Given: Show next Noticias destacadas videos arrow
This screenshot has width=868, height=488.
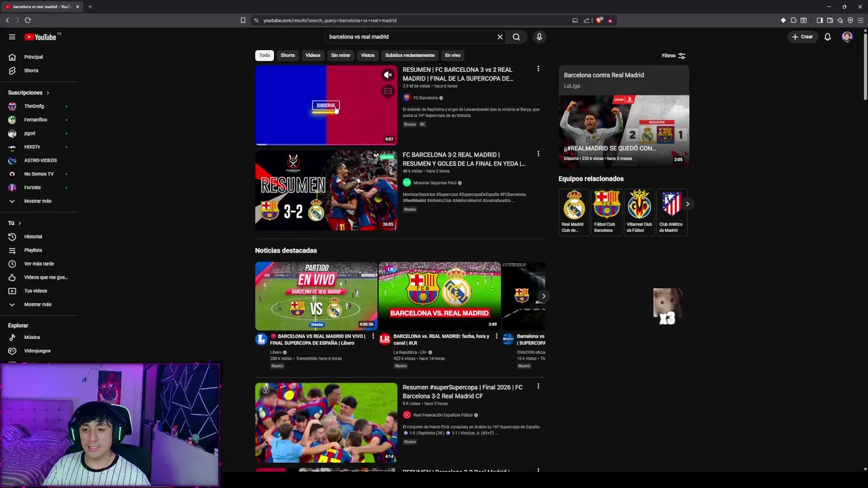Looking at the screenshot, I should click(543, 296).
